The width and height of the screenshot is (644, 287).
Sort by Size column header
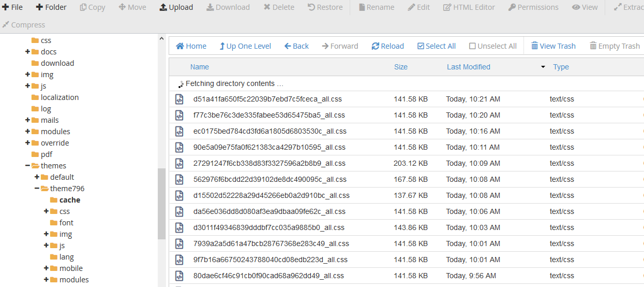pyautogui.click(x=401, y=67)
